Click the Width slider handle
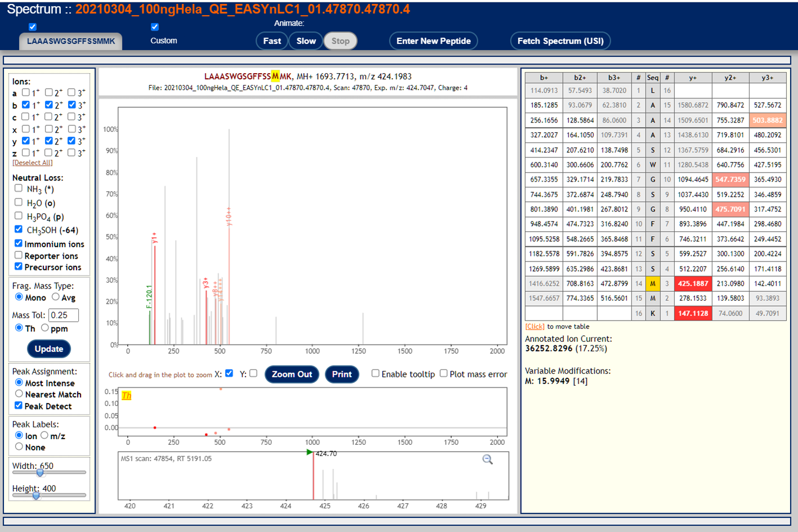The height and width of the screenshot is (532, 798). point(40,472)
